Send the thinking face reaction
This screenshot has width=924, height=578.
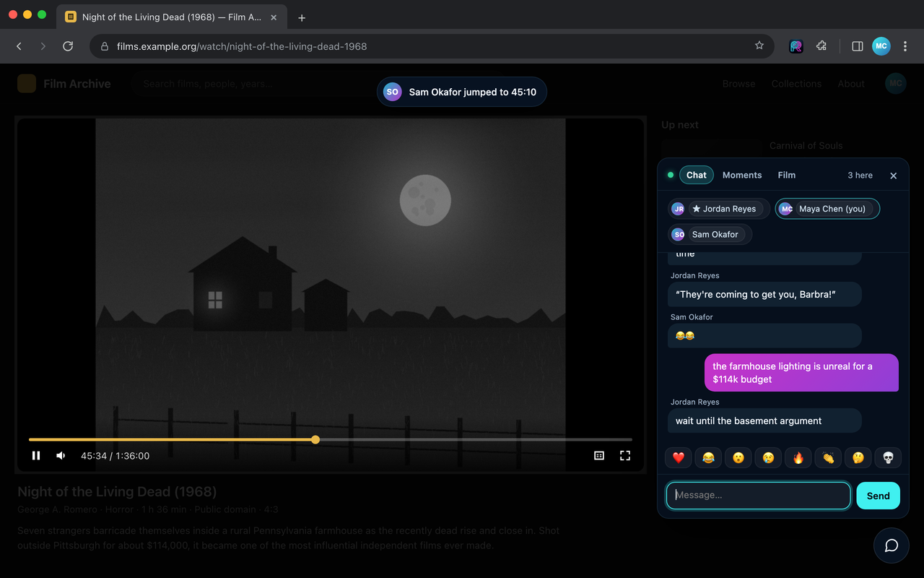(858, 457)
